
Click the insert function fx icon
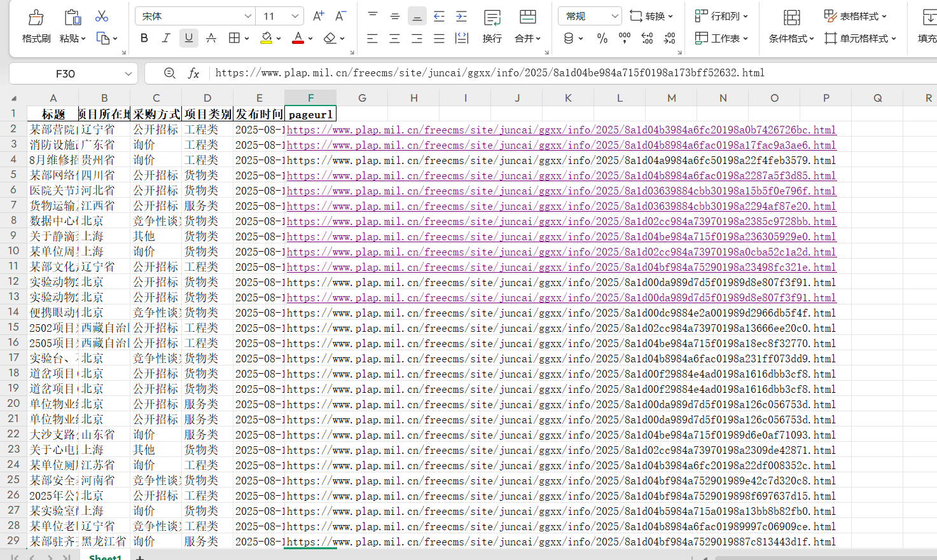pos(194,73)
